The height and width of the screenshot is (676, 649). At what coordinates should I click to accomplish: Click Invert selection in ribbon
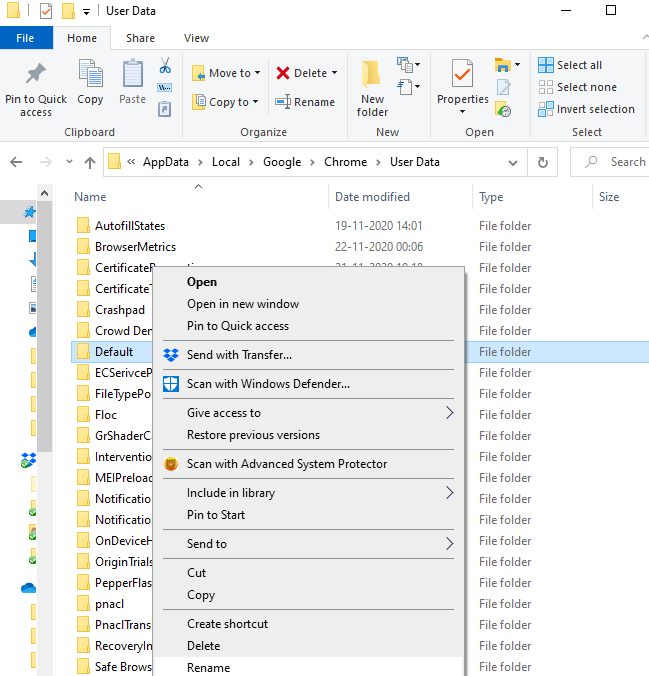click(x=586, y=109)
